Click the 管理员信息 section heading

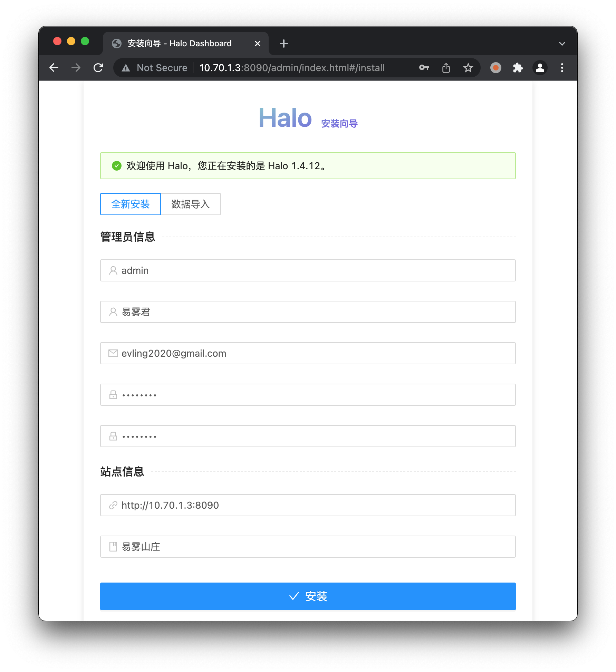coord(128,237)
